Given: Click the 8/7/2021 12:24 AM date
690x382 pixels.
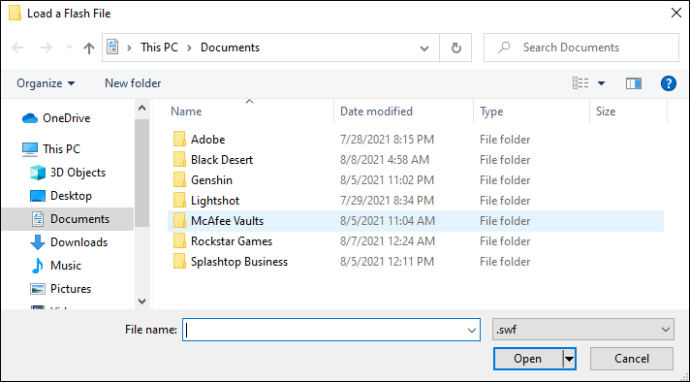Looking at the screenshot, I should click(387, 241).
